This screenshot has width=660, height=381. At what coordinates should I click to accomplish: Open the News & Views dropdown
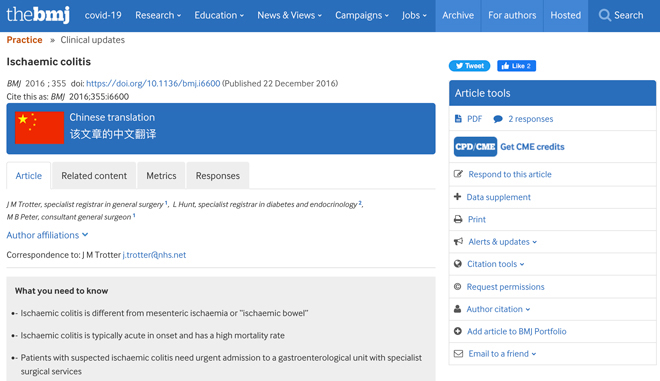[x=290, y=15]
